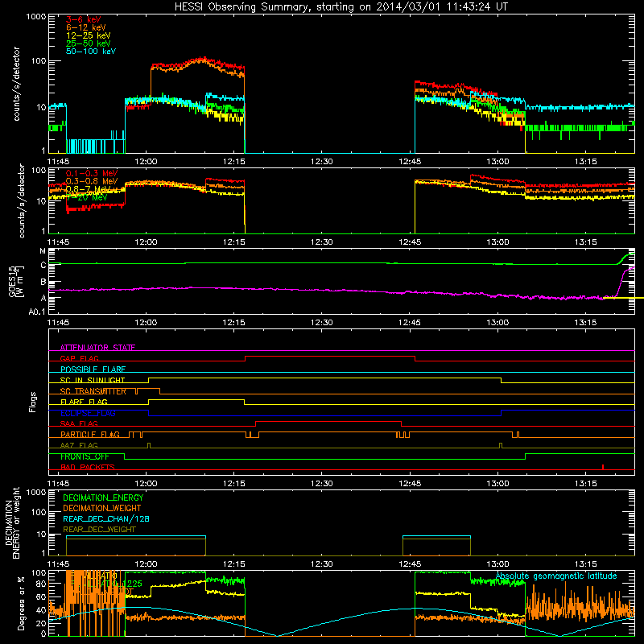This screenshot has height=644, width=644.
Task: Pick the B class tick on GOES axis
Action: tap(43, 283)
